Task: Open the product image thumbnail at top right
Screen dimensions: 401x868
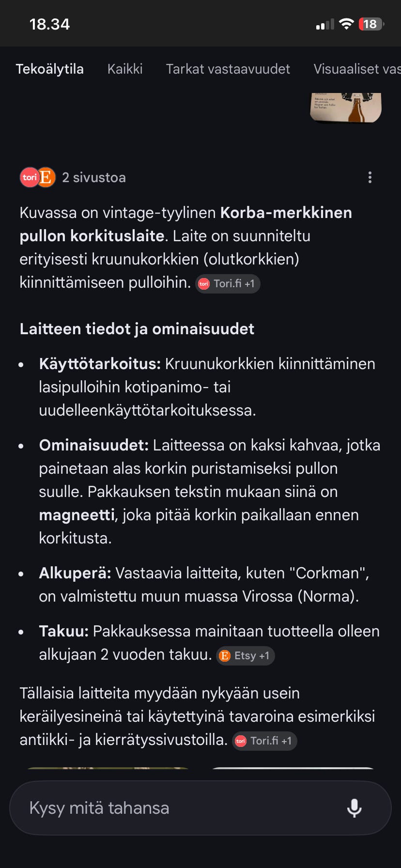Action: [345, 108]
